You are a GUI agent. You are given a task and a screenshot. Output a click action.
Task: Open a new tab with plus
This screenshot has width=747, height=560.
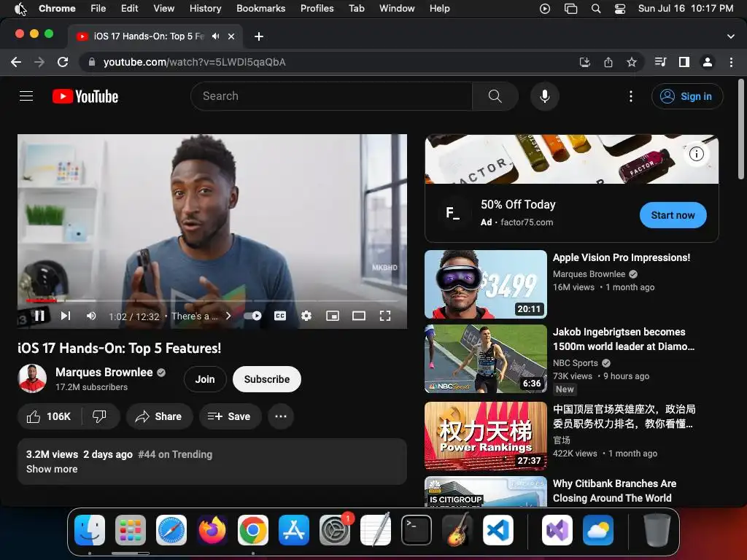point(259,36)
